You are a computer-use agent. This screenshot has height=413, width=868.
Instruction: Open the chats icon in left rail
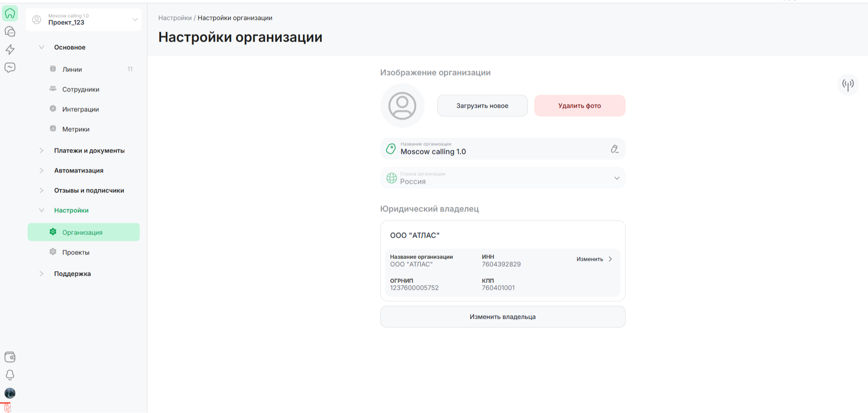(10, 32)
